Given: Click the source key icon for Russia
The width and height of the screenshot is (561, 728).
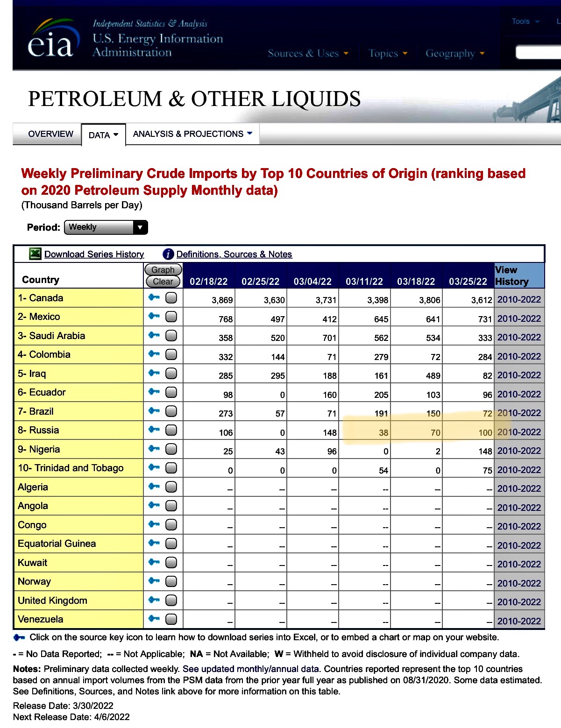Looking at the screenshot, I should tap(154, 430).
